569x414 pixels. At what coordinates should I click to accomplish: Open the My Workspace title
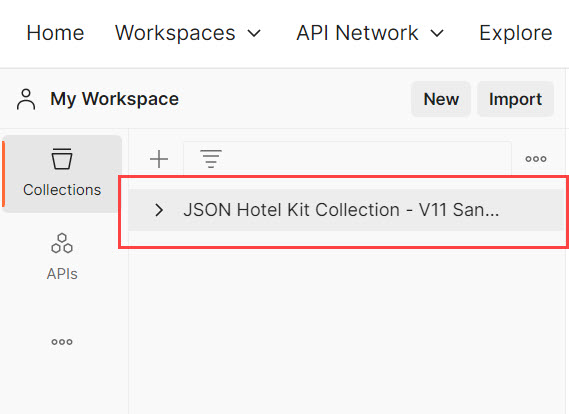point(114,99)
